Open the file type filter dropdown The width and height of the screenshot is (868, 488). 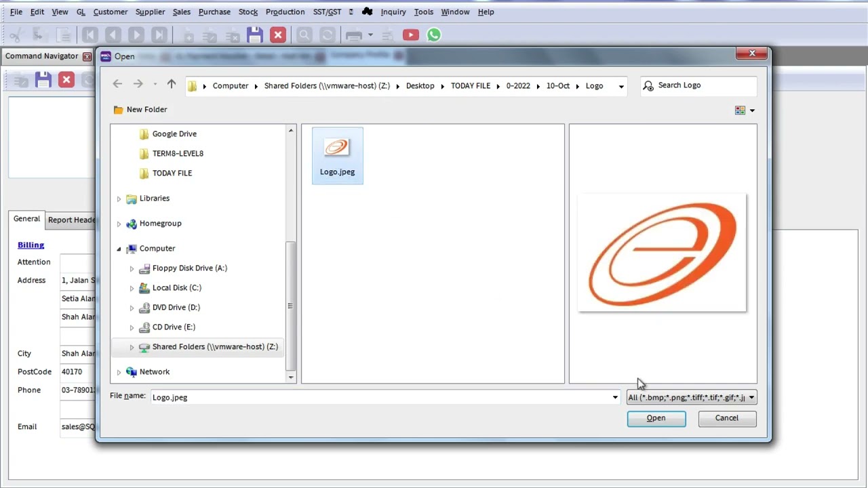pyautogui.click(x=751, y=398)
